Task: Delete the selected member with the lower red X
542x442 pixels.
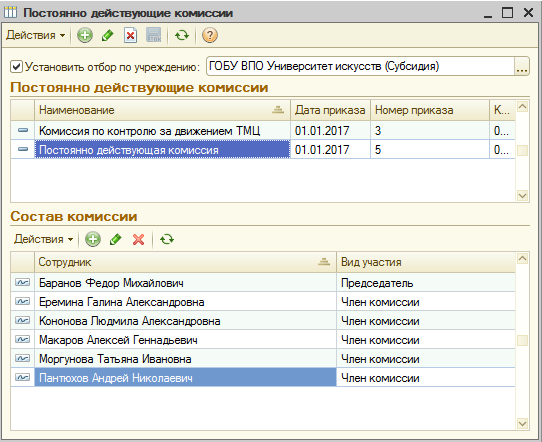Action: point(138,239)
